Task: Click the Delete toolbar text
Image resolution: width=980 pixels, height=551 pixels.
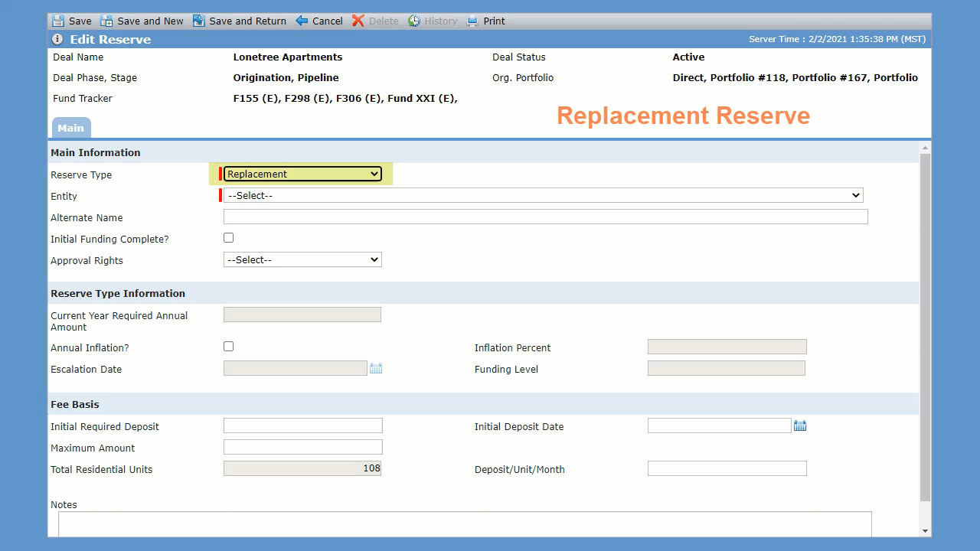Action: click(384, 21)
